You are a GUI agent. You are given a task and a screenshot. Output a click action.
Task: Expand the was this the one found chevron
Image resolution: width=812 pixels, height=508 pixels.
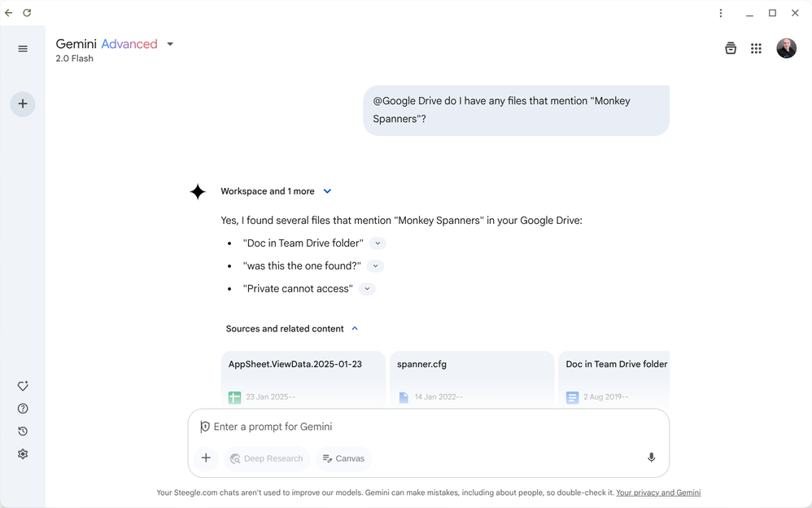pyautogui.click(x=375, y=266)
